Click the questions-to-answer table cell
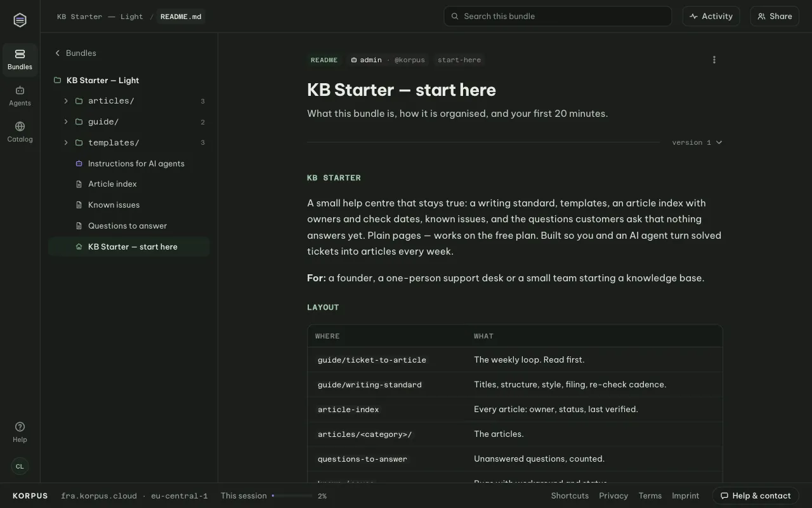Image resolution: width=812 pixels, height=508 pixels. click(363, 459)
